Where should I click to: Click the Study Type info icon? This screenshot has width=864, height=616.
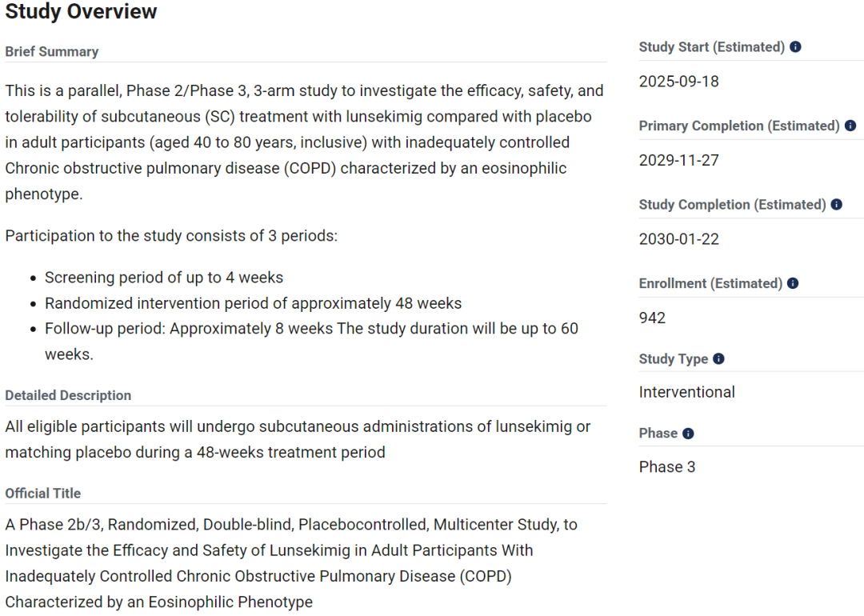click(718, 358)
